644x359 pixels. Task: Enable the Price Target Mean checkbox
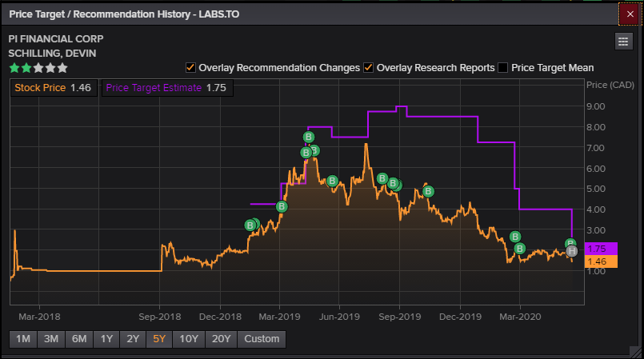[x=502, y=68]
